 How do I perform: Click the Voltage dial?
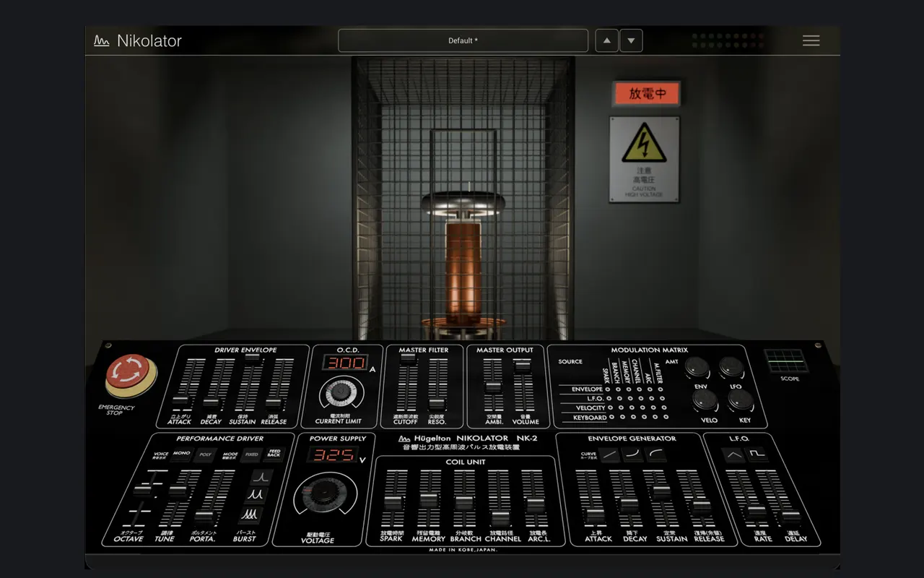(324, 495)
